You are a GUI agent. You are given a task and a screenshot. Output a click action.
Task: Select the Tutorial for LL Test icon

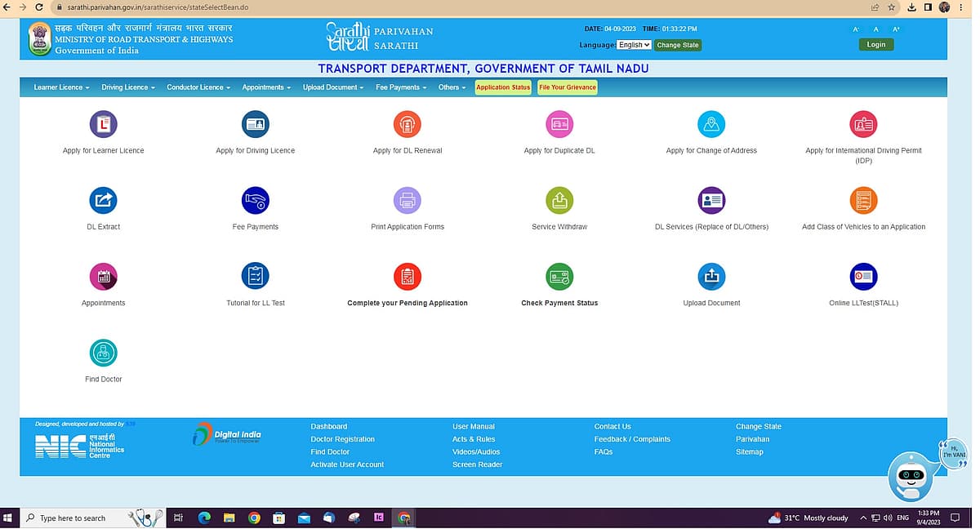click(x=256, y=277)
